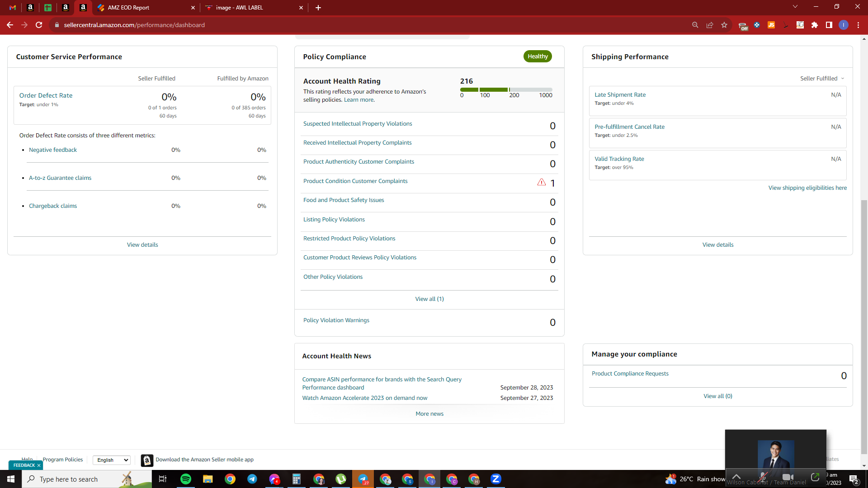Click the scrollbar down arrow
The width and height of the screenshot is (868, 488).
pos(864,465)
